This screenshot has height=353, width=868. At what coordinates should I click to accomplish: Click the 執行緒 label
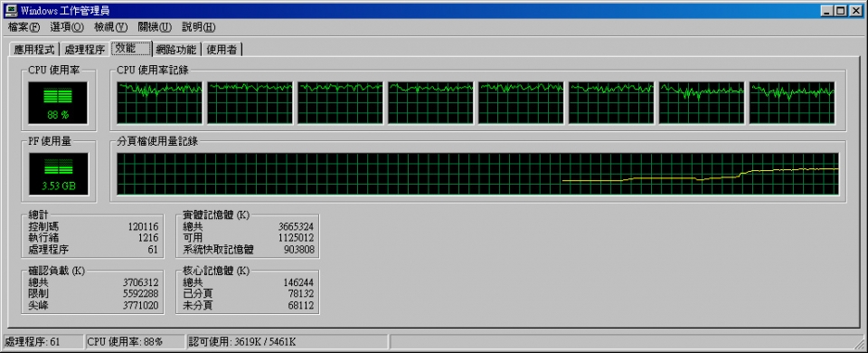43,238
